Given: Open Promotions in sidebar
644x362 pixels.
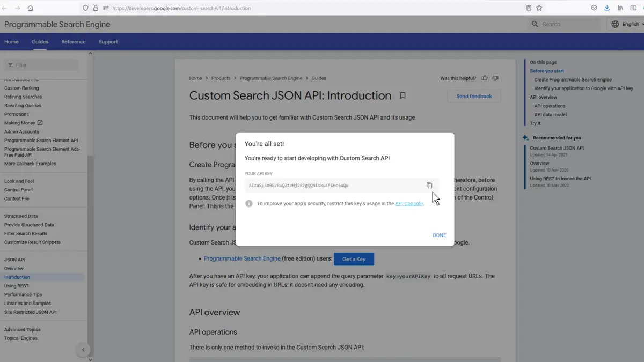Looking at the screenshot, I should coord(17,114).
